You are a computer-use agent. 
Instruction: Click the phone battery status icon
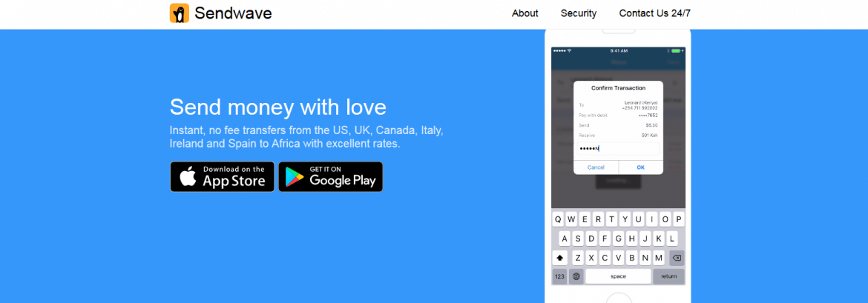click(675, 50)
